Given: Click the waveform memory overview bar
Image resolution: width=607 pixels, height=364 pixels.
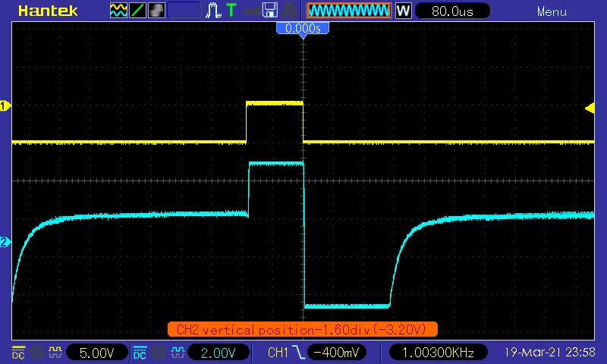Looking at the screenshot, I should click(x=349, y=11).
